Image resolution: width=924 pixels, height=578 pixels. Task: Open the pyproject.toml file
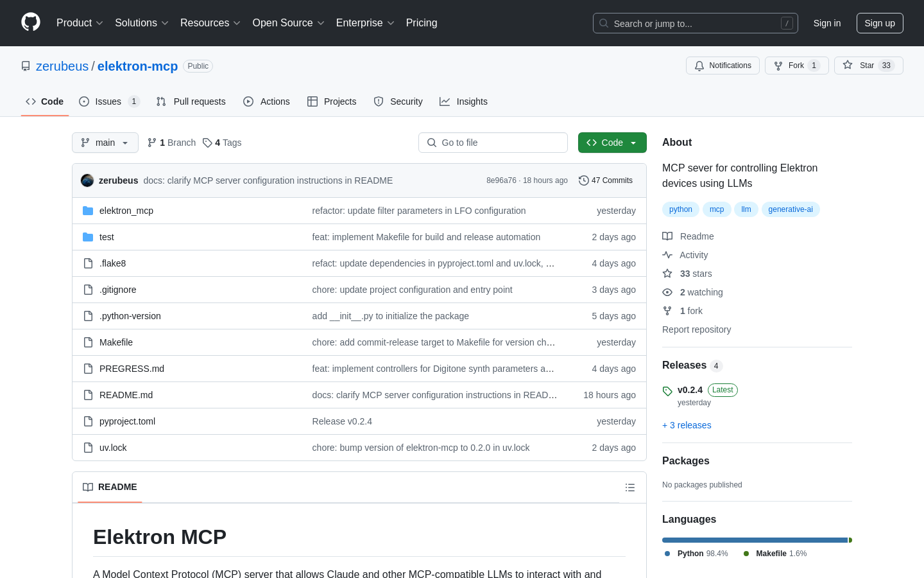click(x=127, y=421)
